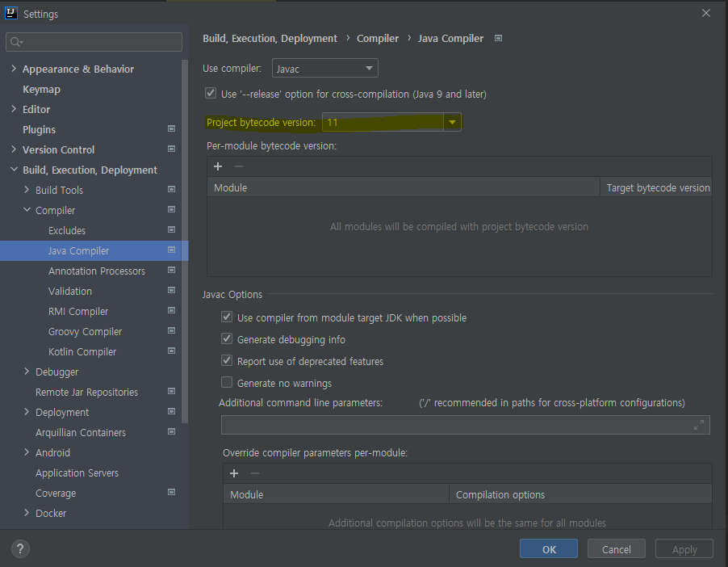Toggle Use compiler from module target JDK
Image resolution: width=728 pixels, height=567 pixels.
click(x=227, y=317)
